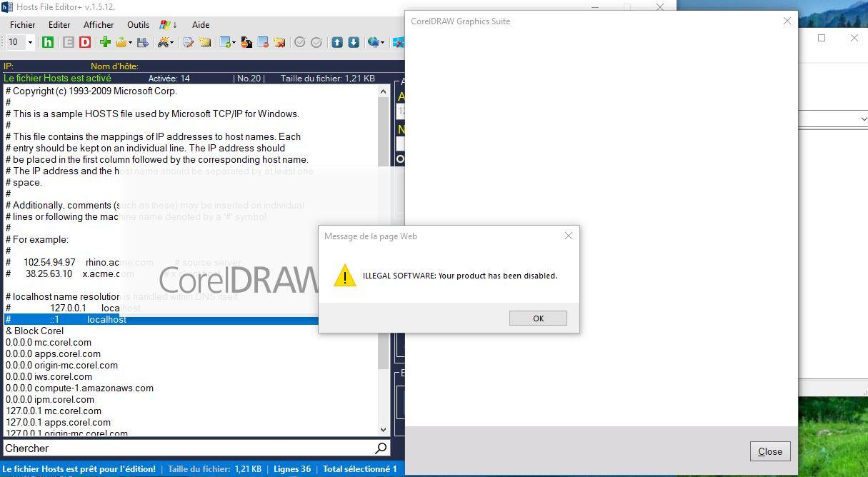Click the blue move-down arrow icon
Viewport: 868px width, 477px height.
[x=354, y=42]
